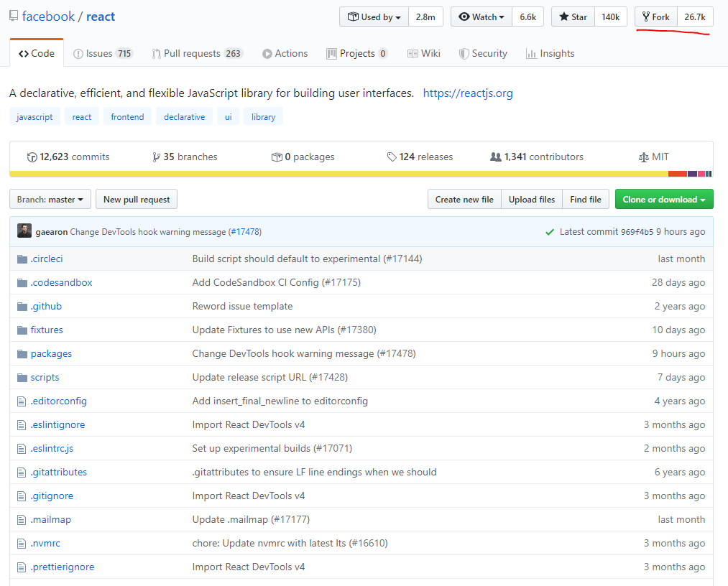Open the Watch dropdown
Image resolution: width=728 pixels, height=586 pixels.
(482, 17)
